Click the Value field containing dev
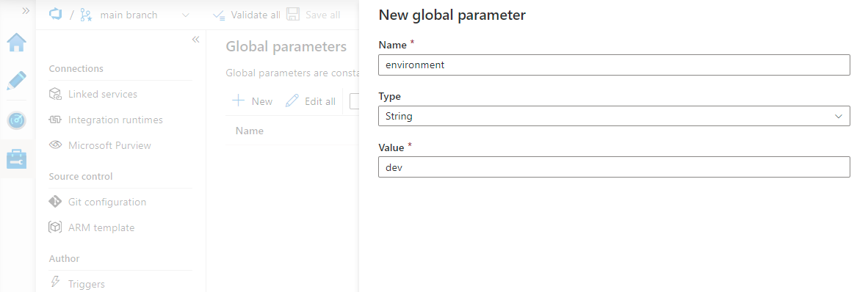Image resolution: width=868 pixels, height=292 pixels. [x=614, y=167]
